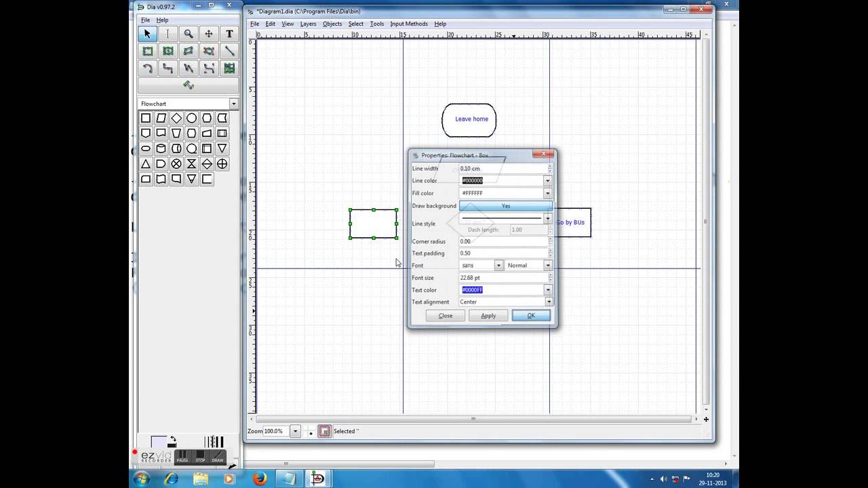Open the Objects menu
This screenshot has height=488, width=868.
click(x=332, y=24)
